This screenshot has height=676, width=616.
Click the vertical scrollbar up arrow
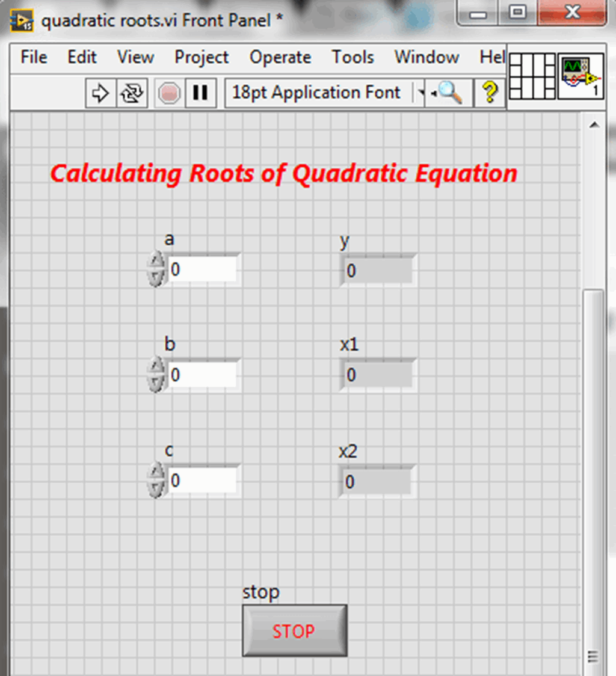[x=594, y=124]
